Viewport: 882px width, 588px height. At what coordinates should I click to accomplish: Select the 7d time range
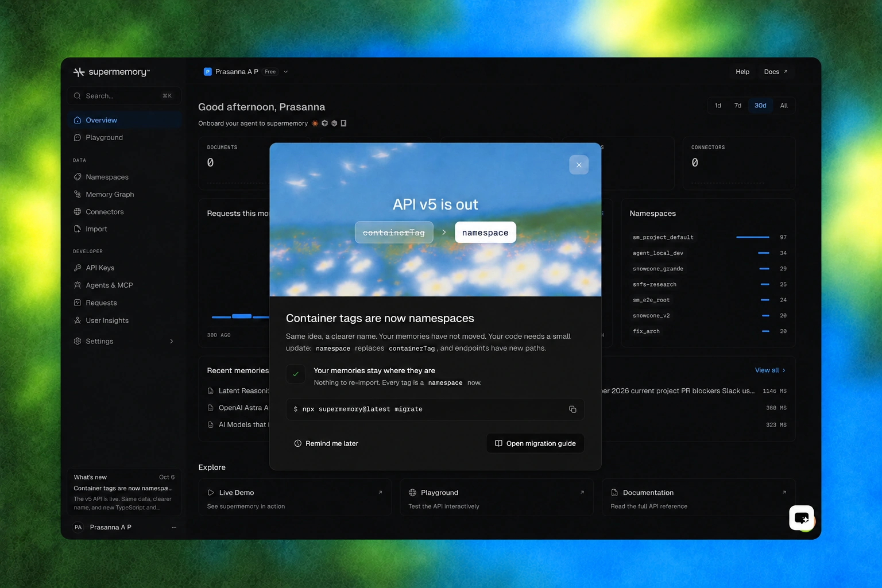coord(738,106)
